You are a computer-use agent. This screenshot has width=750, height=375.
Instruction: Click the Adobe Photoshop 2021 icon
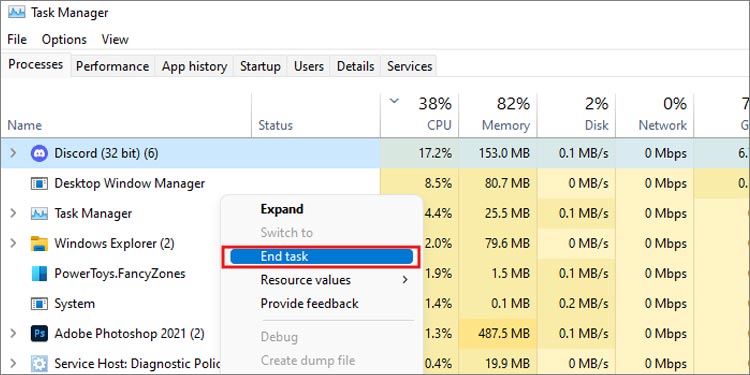click(x=39, y=333)
